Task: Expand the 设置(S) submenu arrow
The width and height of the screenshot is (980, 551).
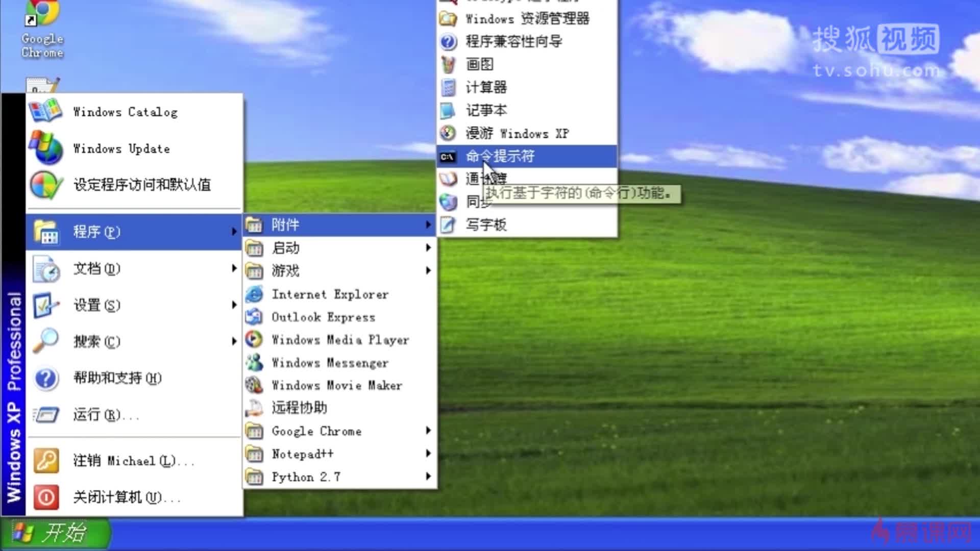Action: click(234, 305)
